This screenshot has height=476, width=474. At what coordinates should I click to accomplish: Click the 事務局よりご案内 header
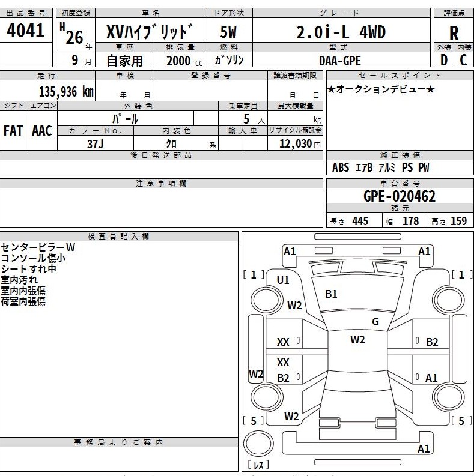(118, 442)
